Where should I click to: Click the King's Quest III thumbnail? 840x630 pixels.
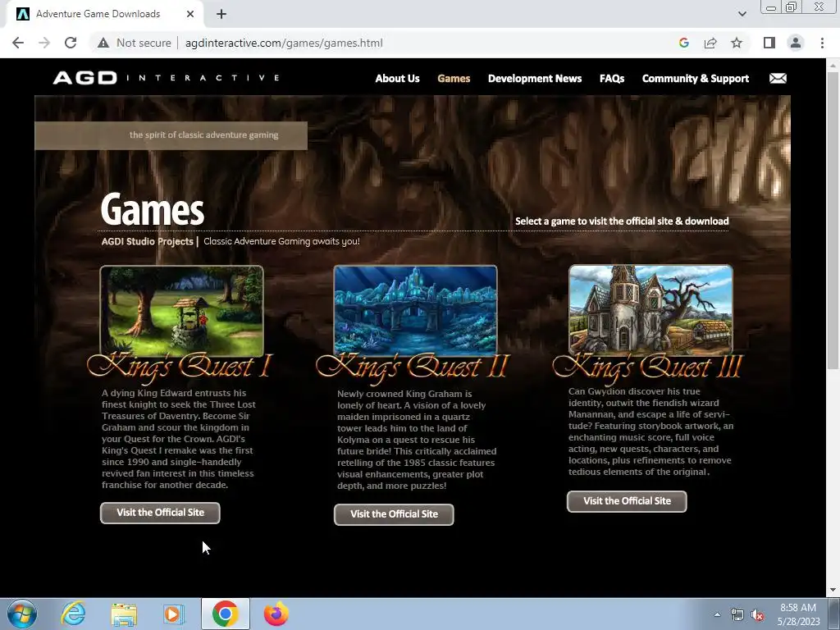point(651,309)
